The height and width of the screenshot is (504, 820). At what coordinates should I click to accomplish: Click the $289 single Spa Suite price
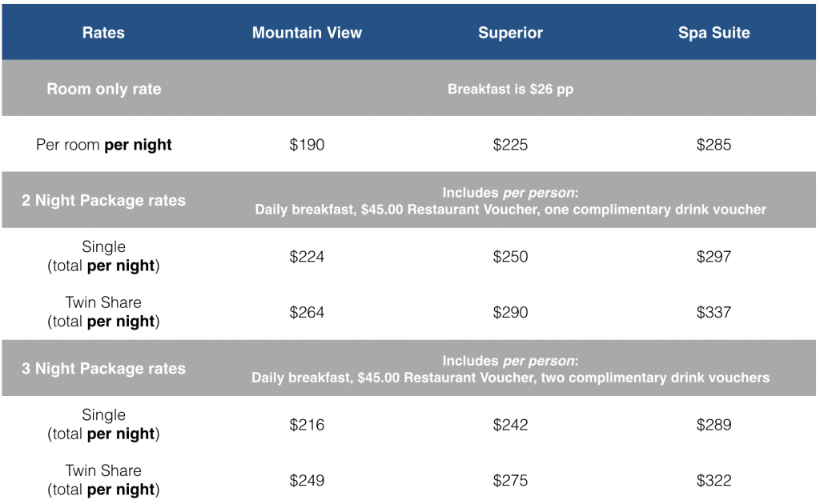(x=713, y=425)
